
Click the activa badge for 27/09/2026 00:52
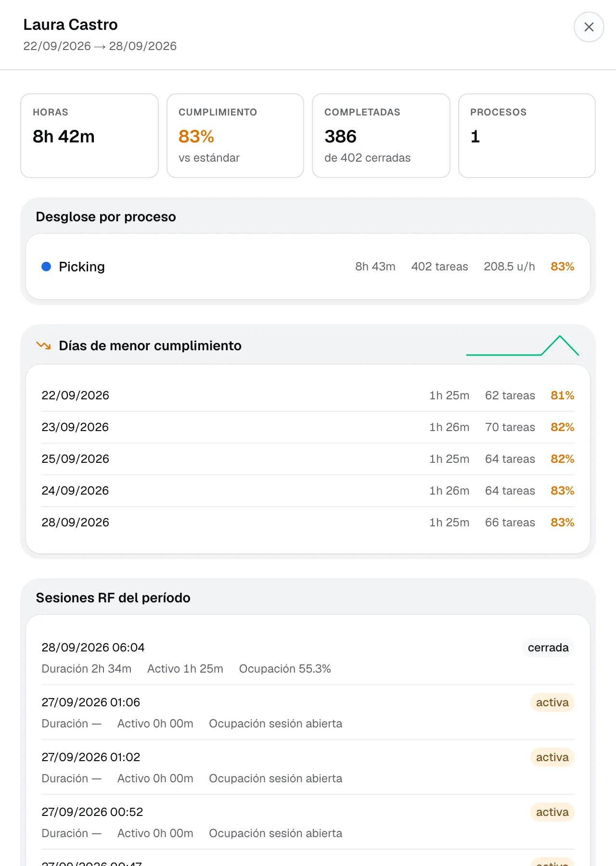click(x=552, y=812)
